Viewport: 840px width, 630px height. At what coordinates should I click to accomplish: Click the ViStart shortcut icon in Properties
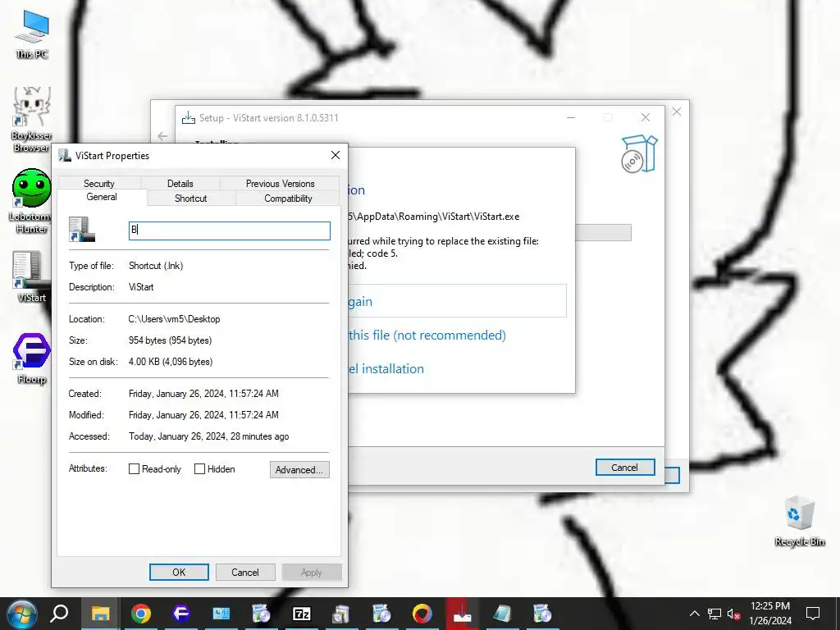(x=82, y=230)
